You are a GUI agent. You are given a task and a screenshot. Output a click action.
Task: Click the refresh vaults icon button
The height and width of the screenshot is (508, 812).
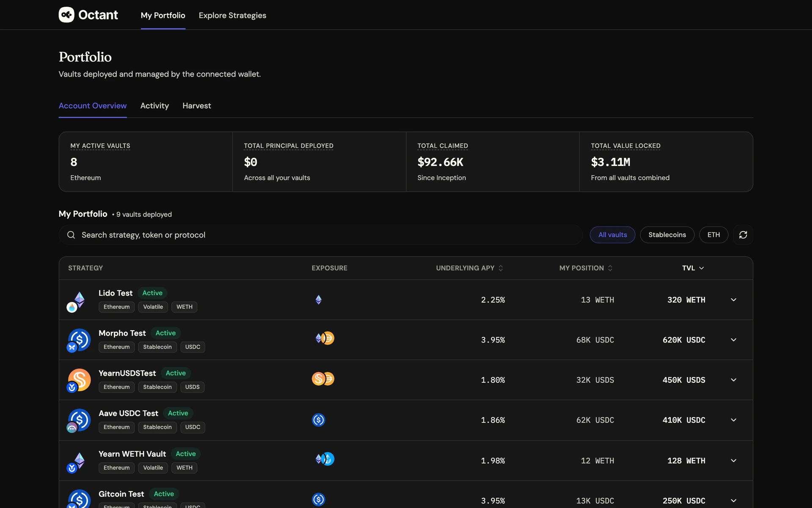click(x=743, y=235)
